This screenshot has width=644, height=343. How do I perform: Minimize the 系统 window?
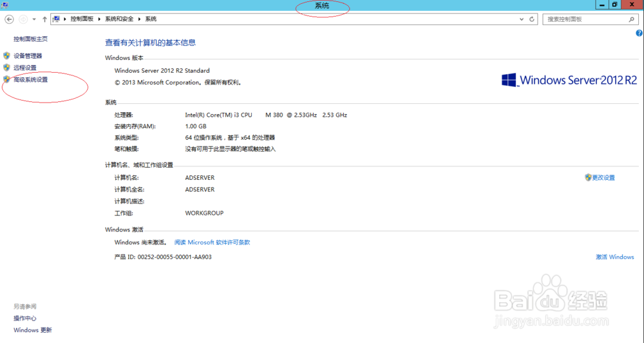pyautogui.click(x=602, y=5)
